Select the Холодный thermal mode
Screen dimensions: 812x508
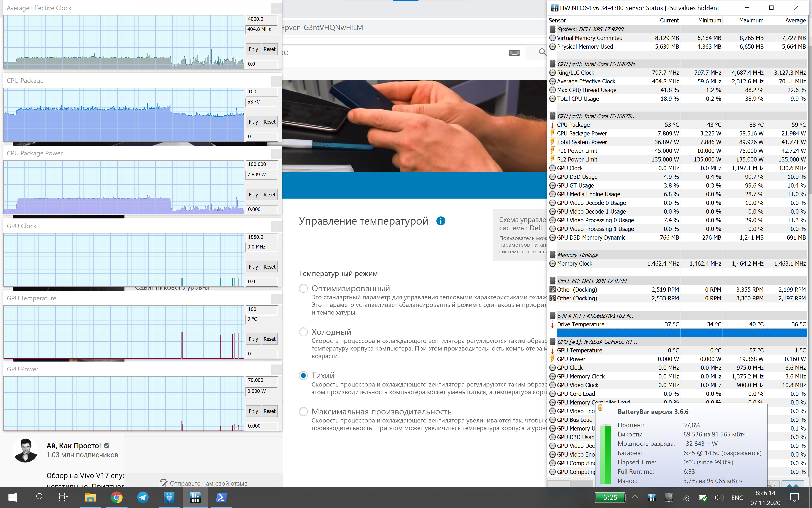click(x=303, y=332)
